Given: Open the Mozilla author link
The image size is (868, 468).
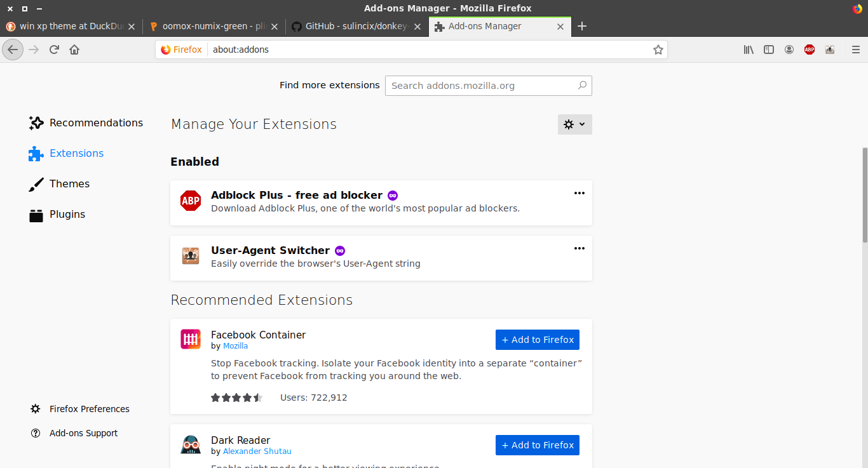Looking at the screenshot, I should tap(235, 346).
